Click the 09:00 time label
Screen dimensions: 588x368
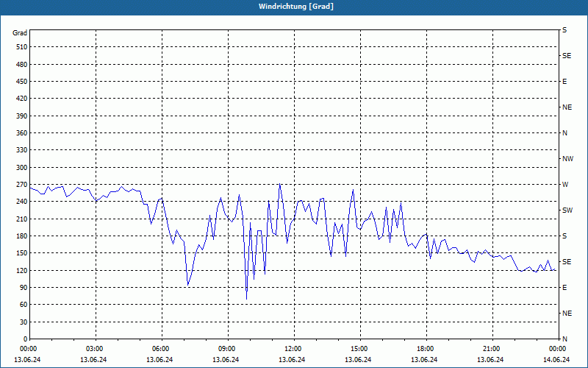(226, 349)
